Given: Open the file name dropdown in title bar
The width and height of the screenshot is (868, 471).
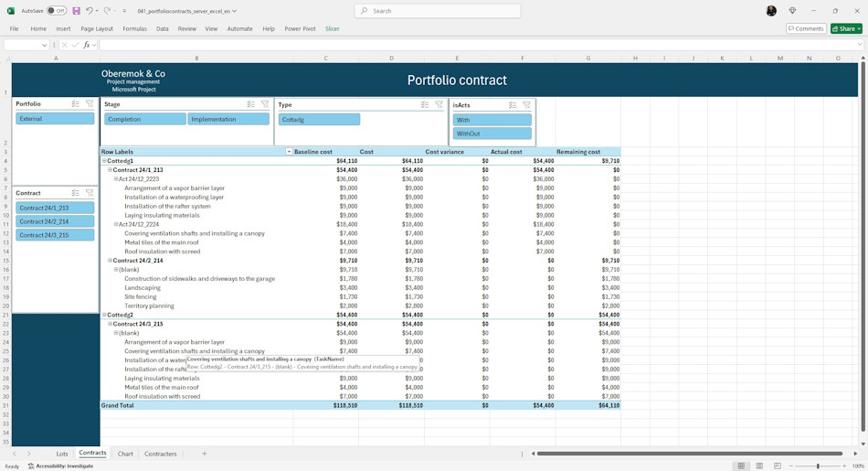Looking at the screenshot, I should [235, 11].
